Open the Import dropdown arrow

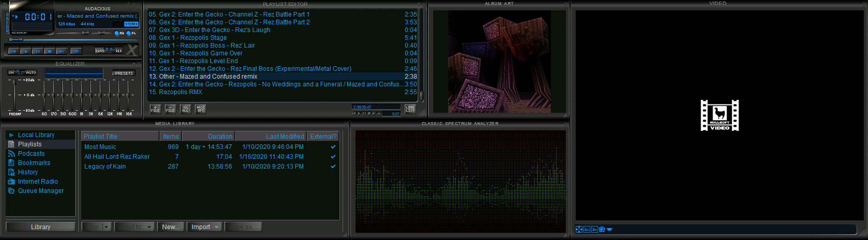point(218,227)
